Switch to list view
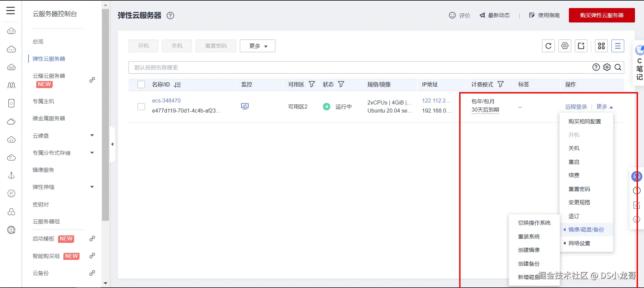This screenshot has width=644, height=288. point(618,46)
